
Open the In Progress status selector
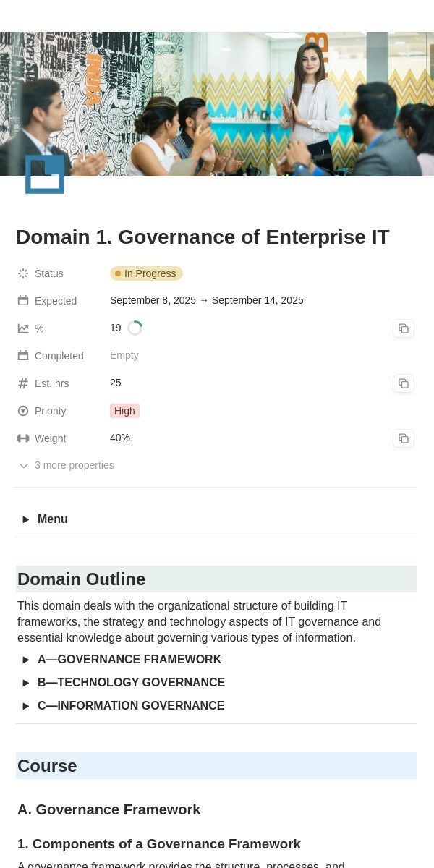pyautogui.click(x=146, y=273)
